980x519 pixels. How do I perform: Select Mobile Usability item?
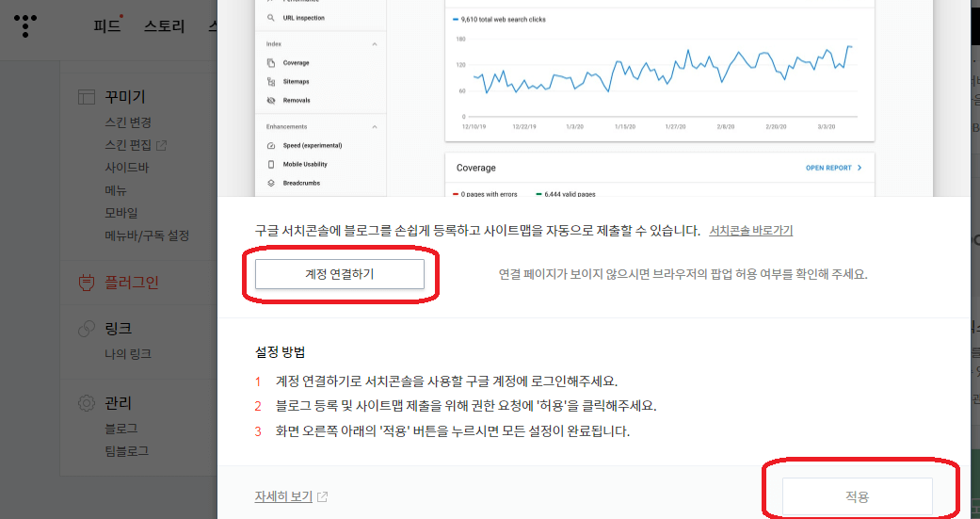(x=305, y=165)
